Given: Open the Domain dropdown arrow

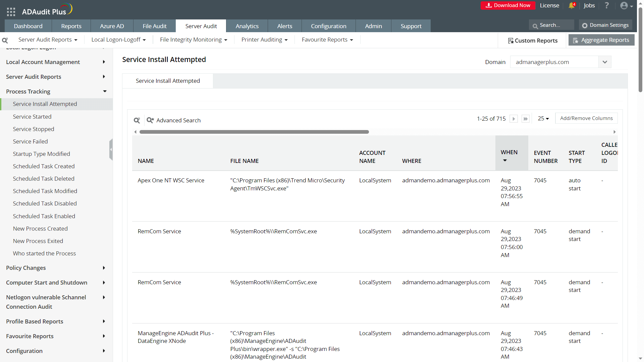Looking at the screenshot, I should pos(605,62).
